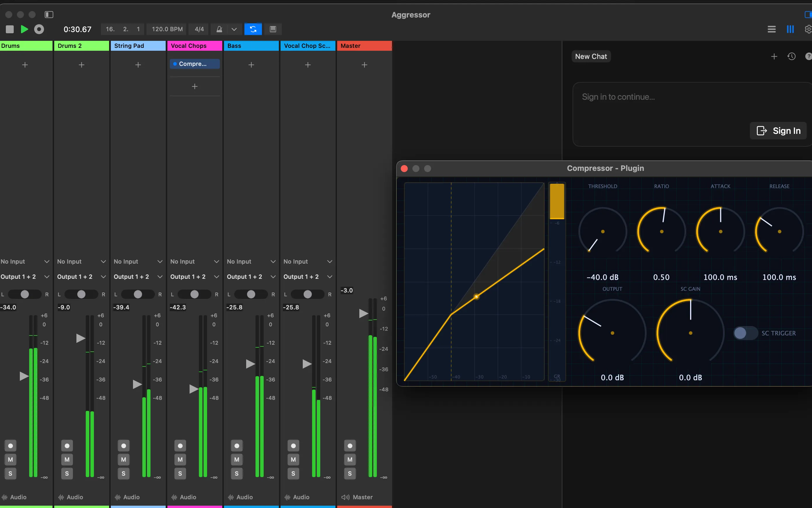Open the Output 1 + 2 dropdown on the Drums track
This screenshot has width=812, height=508.
[x=25, y=276]
